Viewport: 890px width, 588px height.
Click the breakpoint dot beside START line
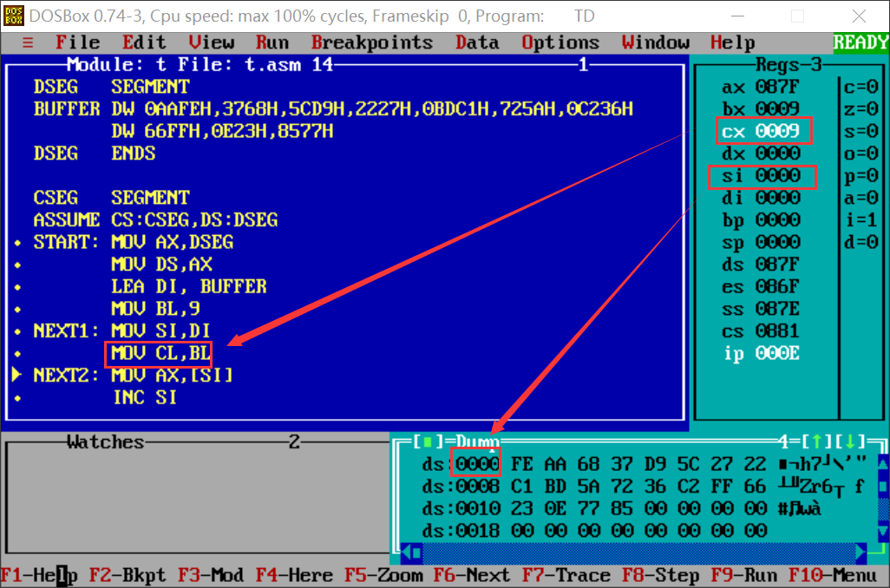click(17, 243)
